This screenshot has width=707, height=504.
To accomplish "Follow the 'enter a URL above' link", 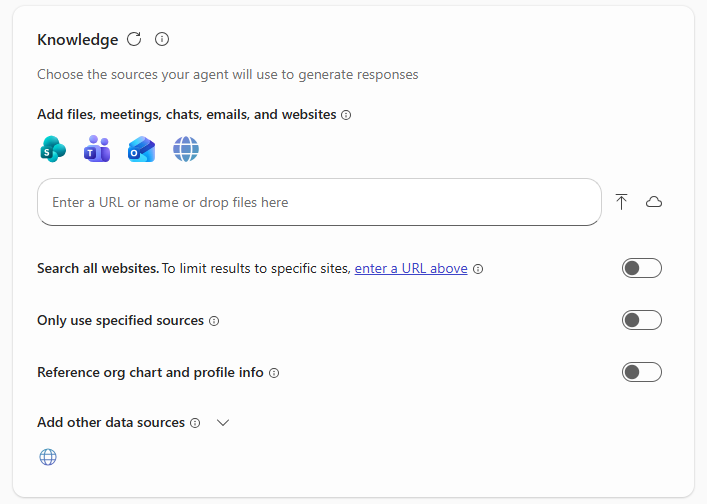I will pos(411,268).
